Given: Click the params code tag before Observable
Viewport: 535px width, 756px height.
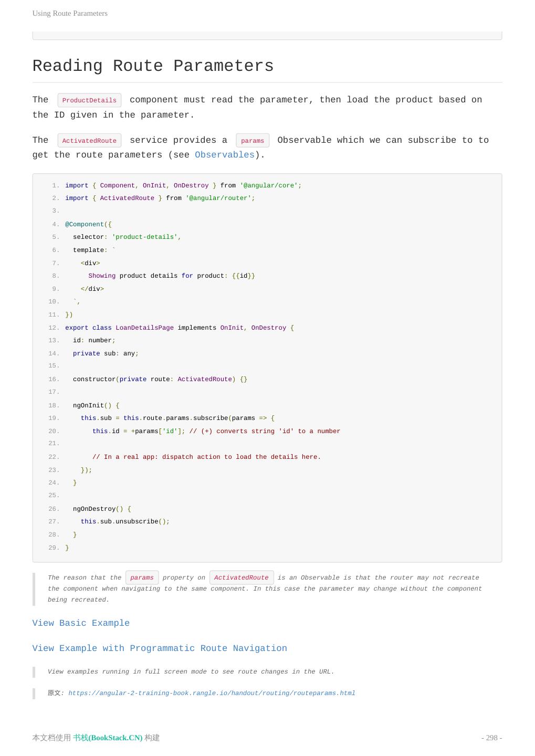Looking at the screenshot, I should coord(253,141).
